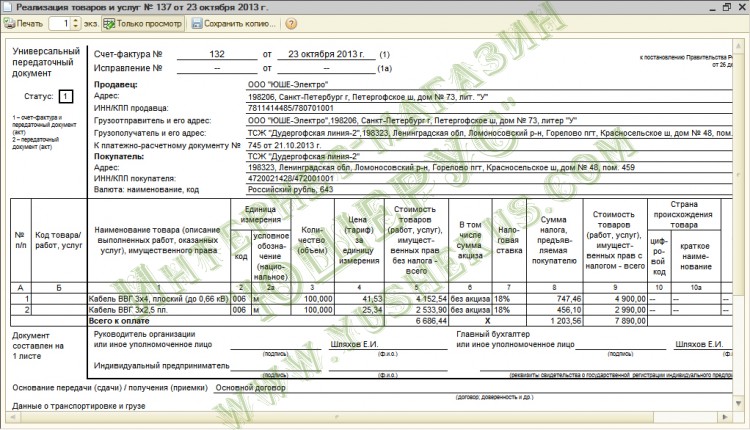This screenshot has height=430, width=750.
Task: Select cost without tax 2 533,90
Action: (416, 310)
